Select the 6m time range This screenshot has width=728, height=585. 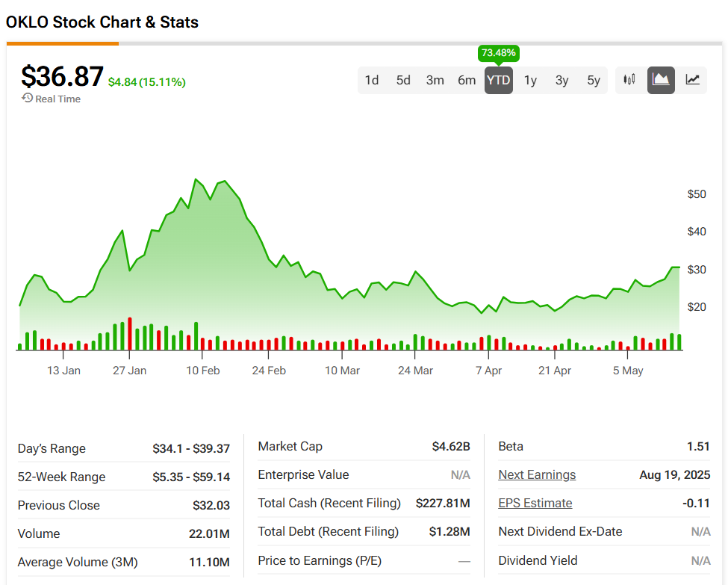[x=467, y=81]
